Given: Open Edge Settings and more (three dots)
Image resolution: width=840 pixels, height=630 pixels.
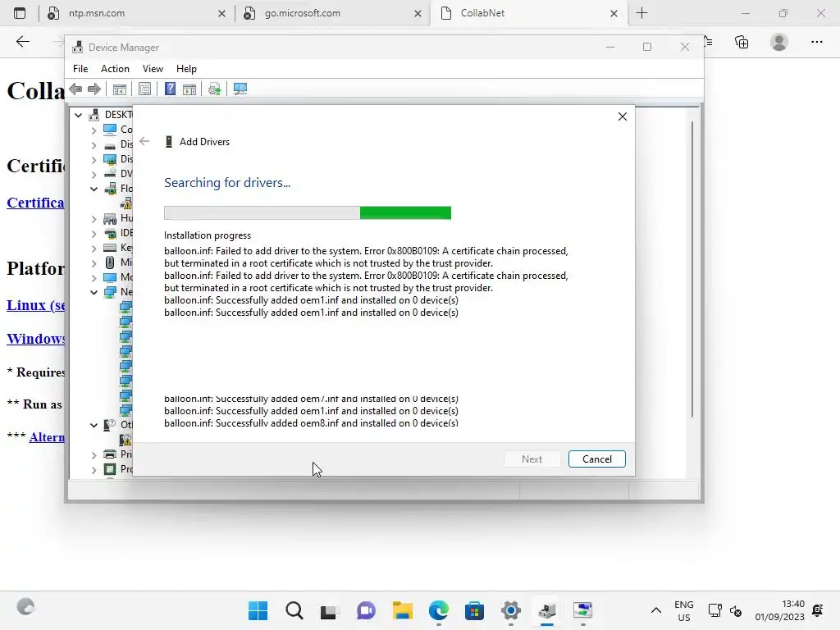Looking at the screenshot, I should pyautogui.click(x=816, y=42).
